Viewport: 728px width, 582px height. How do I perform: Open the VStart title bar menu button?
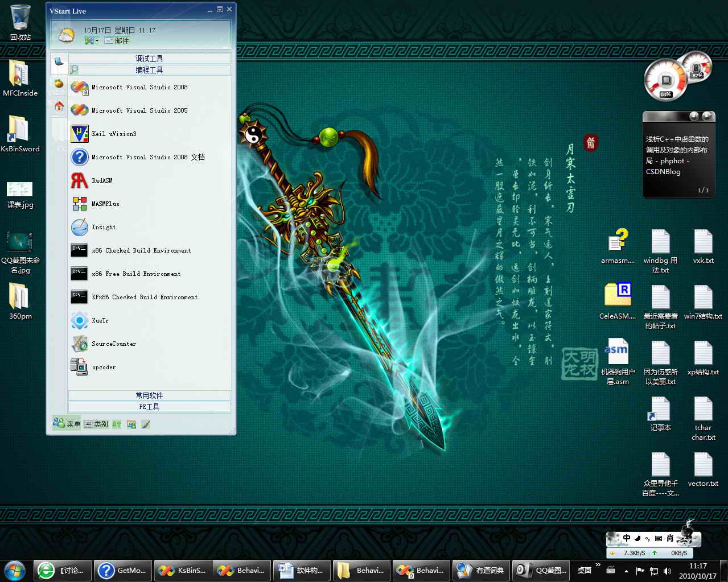pyautogui.click(x=220, y=10)
